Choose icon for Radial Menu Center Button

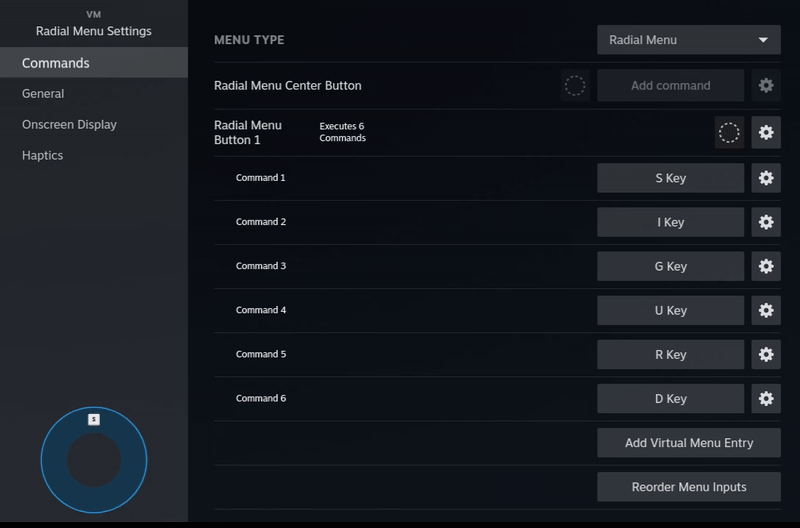tap(575, 86)
